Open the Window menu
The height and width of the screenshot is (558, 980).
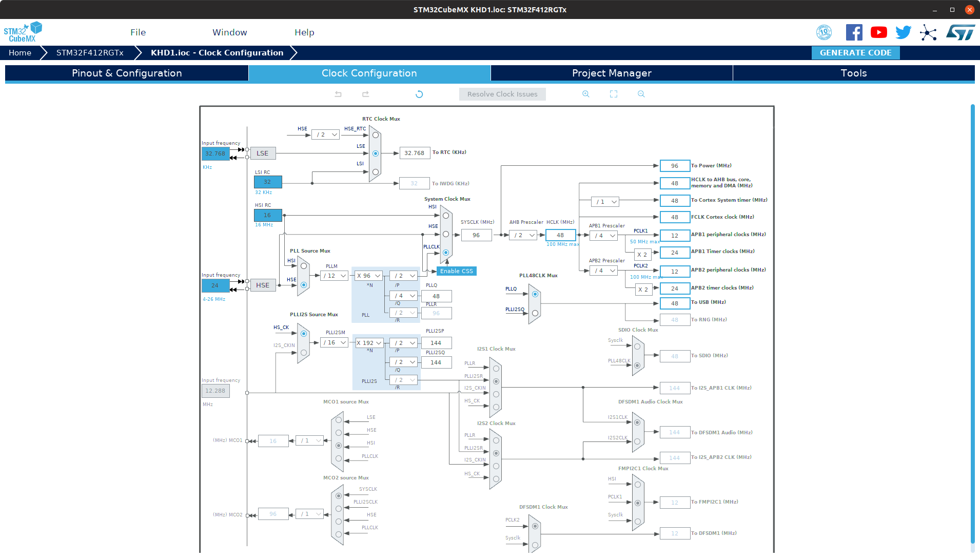pos(230,32)
